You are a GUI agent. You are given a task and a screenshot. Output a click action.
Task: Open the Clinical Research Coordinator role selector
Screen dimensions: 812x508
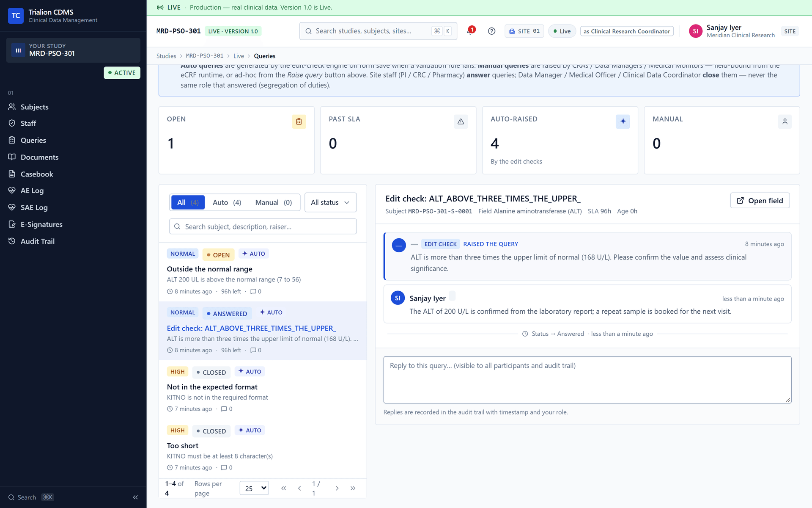coord(626,31)
